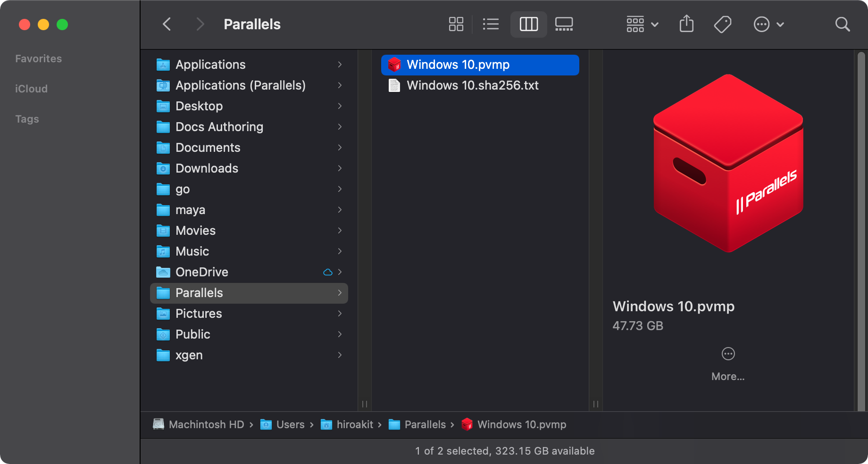Select the Windows 10.sha256.txt file
Screen dimensions: 868x464
pos(472,85)
